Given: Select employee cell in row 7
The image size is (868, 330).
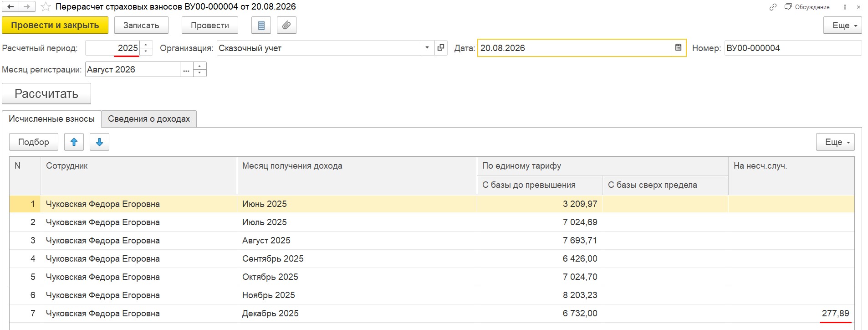Looking at the screenshot, I should [139, 314].
